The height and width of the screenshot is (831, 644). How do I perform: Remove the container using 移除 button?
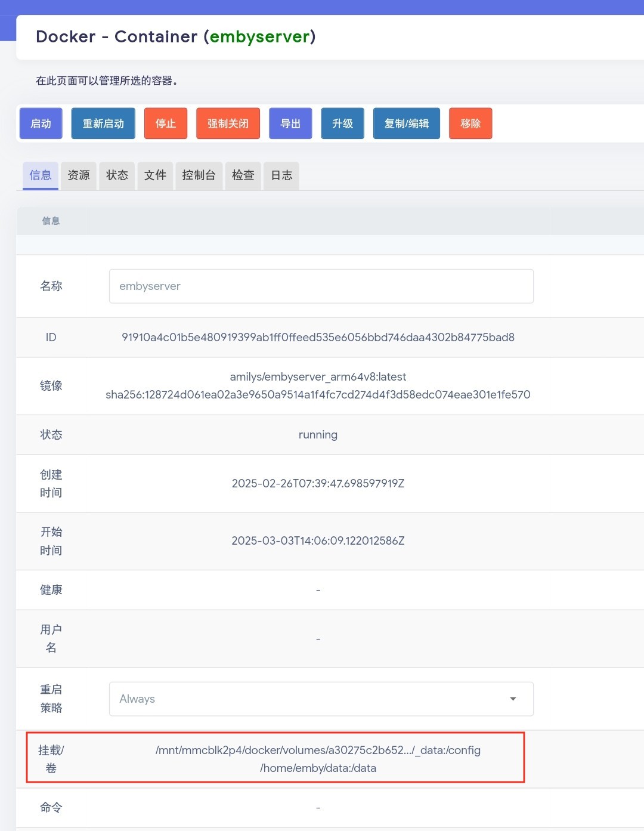(x=470, y=123)
